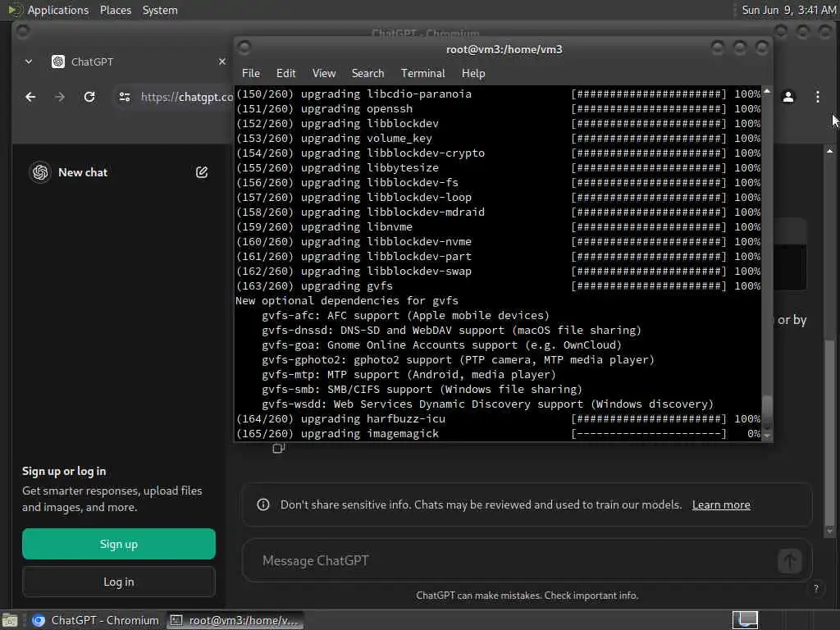Switch to the root@vm3 terminal taskbar entry

(x=235, y=620)
